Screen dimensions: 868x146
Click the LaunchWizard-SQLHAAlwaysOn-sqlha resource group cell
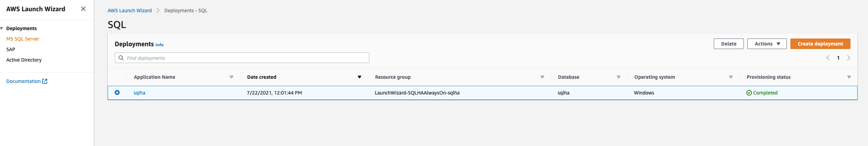(417, 93)
